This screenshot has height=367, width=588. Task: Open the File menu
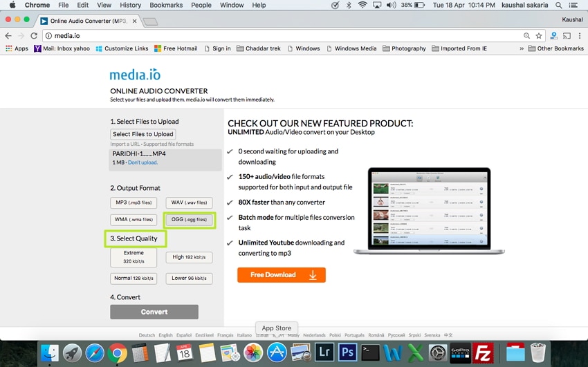point(64,5)
